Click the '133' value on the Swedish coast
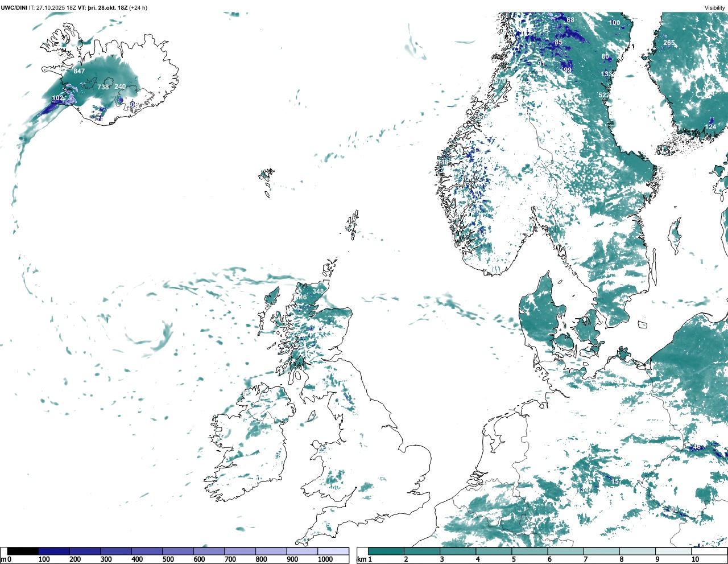728x564 pixels. pos(607,74)
